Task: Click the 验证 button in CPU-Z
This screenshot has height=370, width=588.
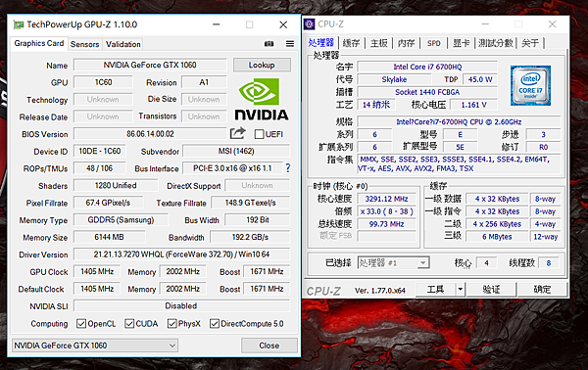Action: [x=491, y=289]
